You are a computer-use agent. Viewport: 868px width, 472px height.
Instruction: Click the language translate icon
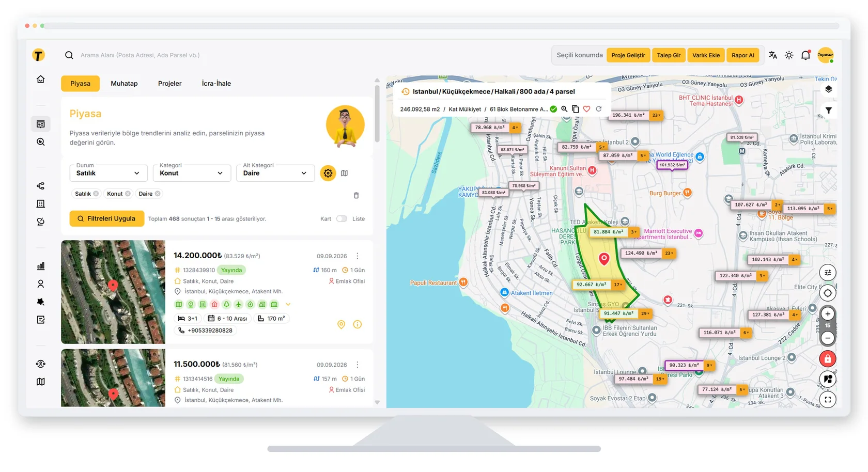pyautogui.click(x=773, y=55)
